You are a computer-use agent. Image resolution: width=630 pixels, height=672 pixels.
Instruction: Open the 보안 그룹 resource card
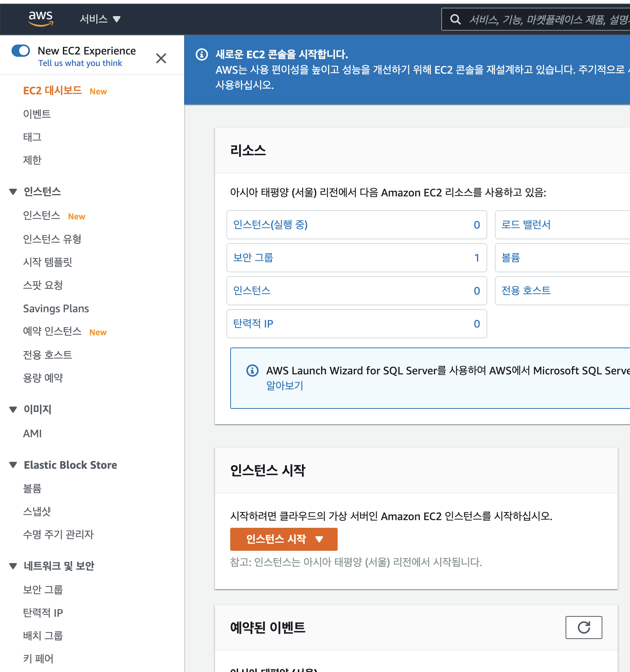click(x=357, y=258)
